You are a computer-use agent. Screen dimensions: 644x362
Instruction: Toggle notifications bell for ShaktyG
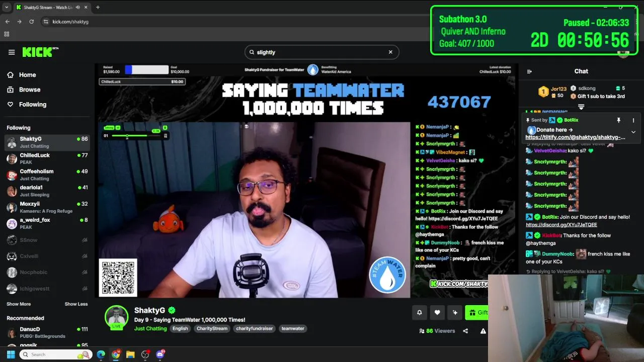point(419,312)
